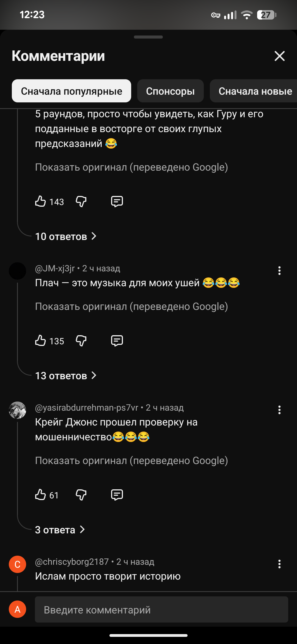Switch to 'Спонсоры' filter chip
297x644 pixels.
tap(170, 91)
